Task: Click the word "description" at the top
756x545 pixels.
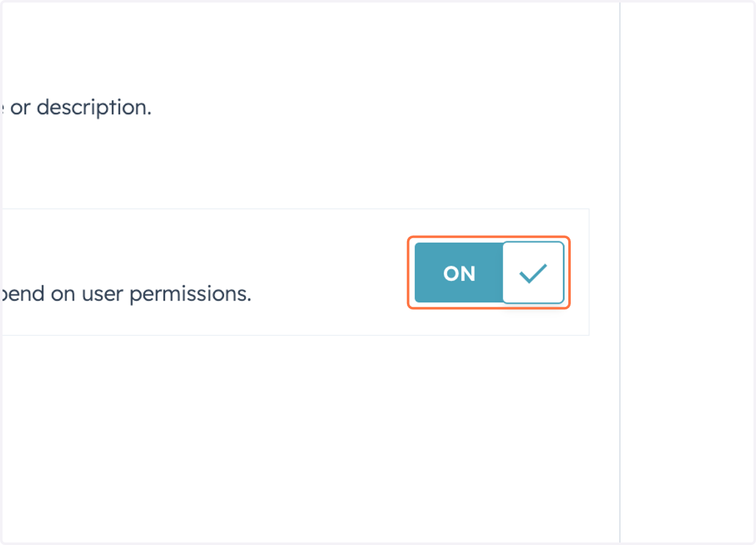Action: pos(93,108)
